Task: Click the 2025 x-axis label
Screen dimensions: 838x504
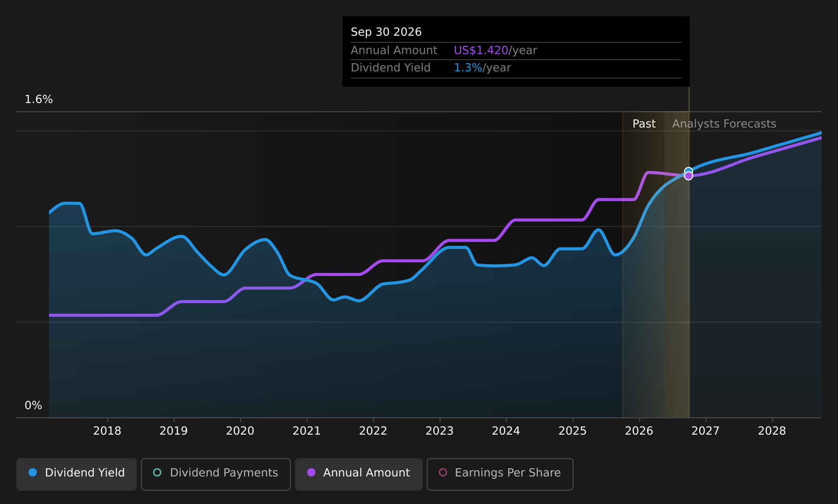Action: click(573, 431)
